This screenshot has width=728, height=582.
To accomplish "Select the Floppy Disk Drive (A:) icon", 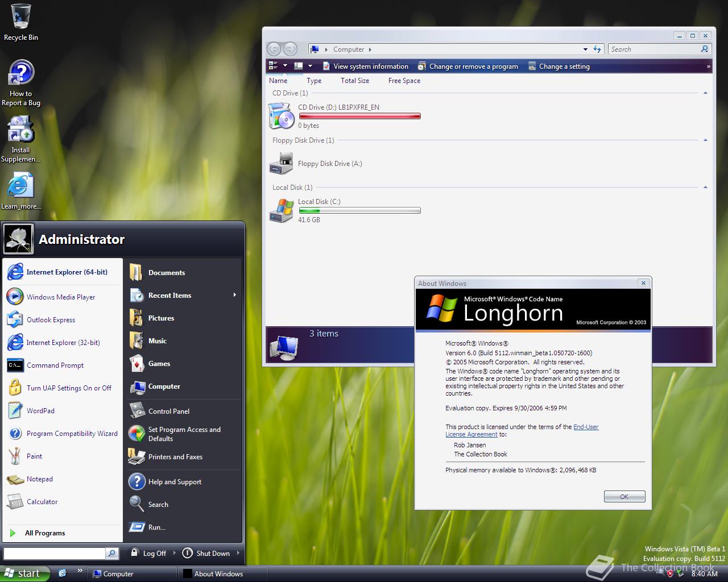I will click(x=281, y=164).
